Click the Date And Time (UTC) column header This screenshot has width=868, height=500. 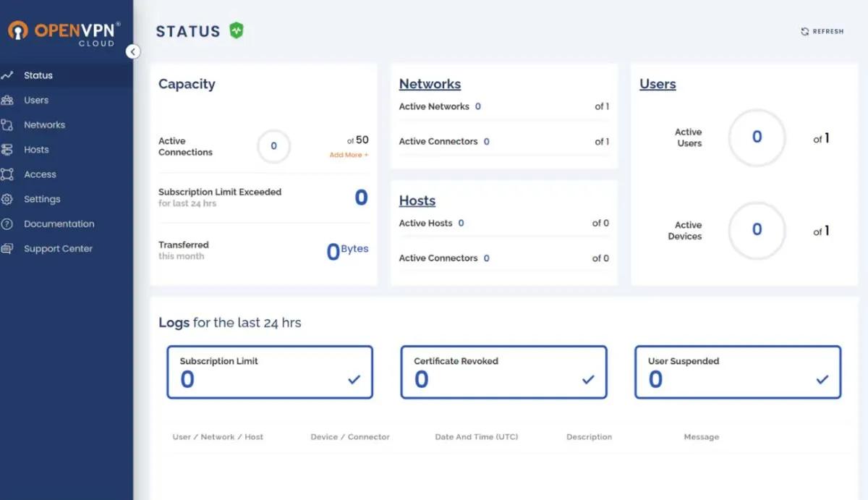(477, 437)
